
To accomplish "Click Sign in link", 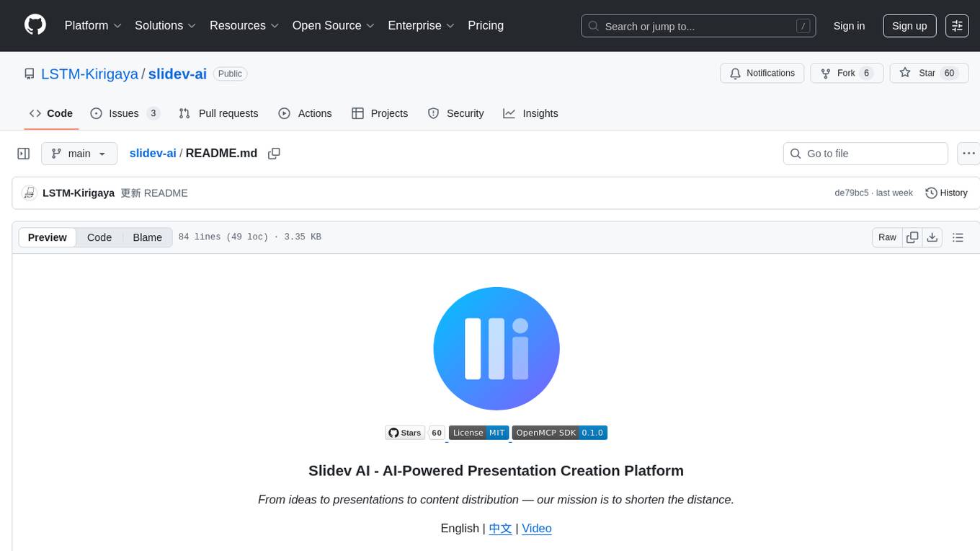I will click(849, 26).
